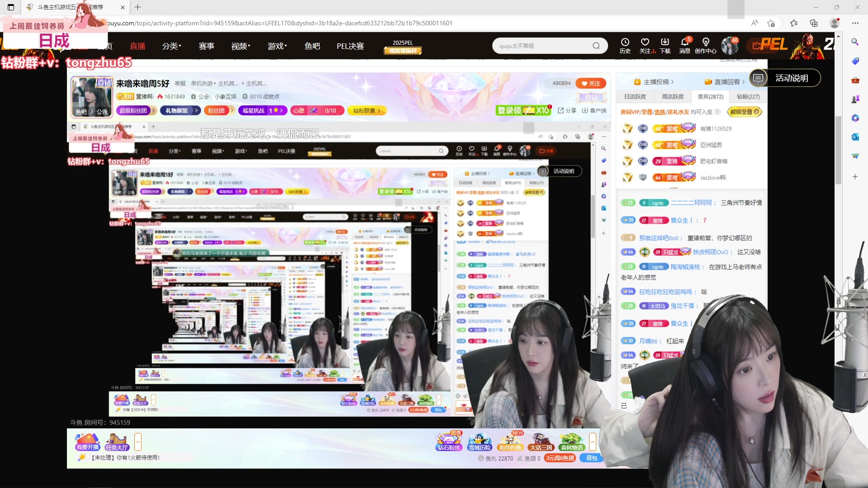
Task: Switch to the 周活跃度 tab
Action: point(673,96)
